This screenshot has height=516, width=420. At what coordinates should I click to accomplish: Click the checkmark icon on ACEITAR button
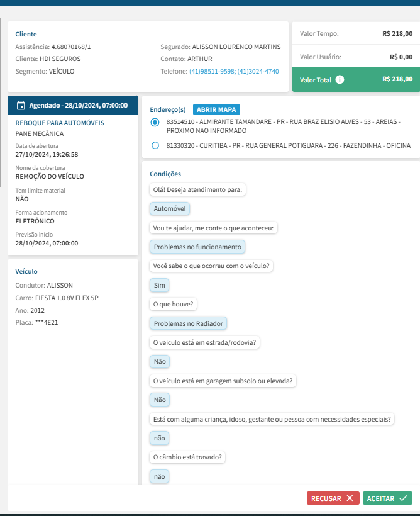(x=403, y=498)
